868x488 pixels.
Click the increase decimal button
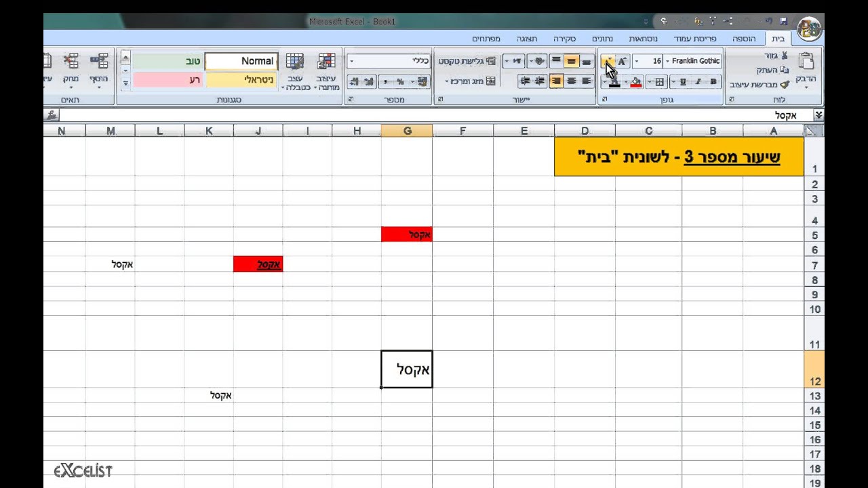coord(370,81)
